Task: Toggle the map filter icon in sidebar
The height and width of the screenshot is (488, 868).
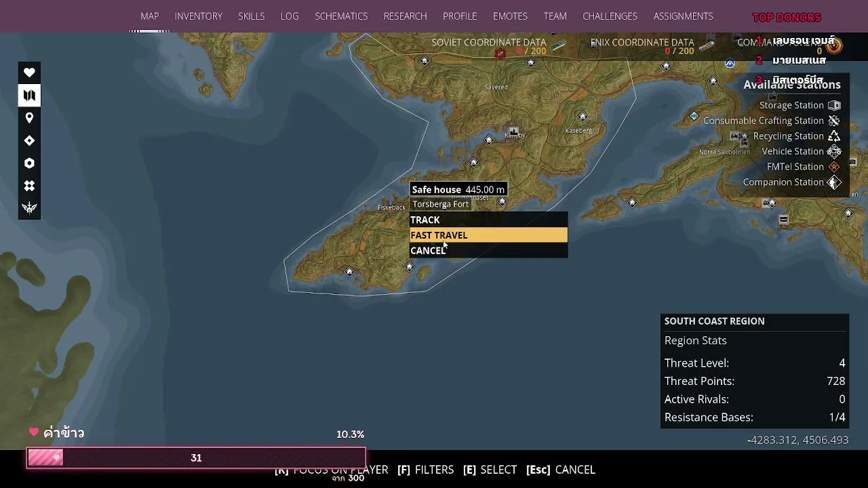Action: 29,96
